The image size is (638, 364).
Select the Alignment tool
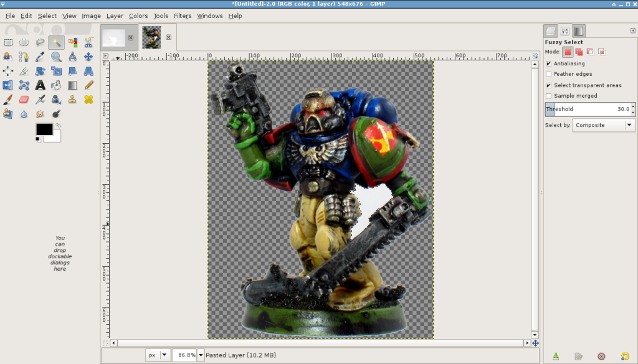(8, 71)
